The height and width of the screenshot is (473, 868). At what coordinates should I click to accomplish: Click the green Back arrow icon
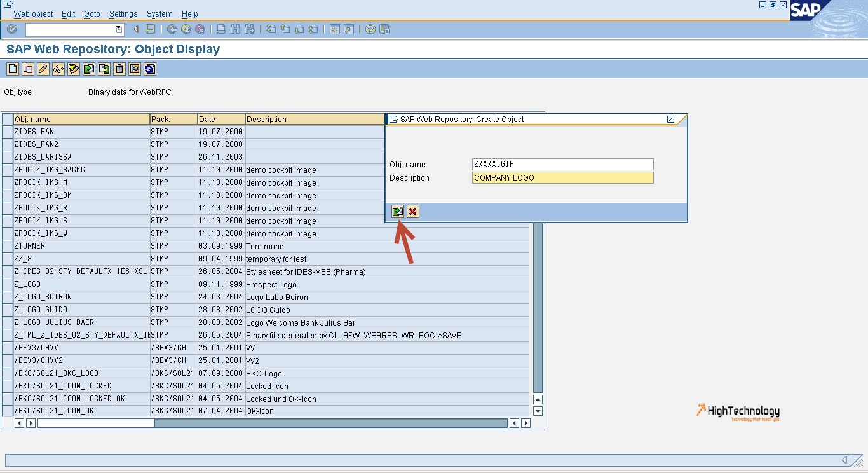[172, 29]
